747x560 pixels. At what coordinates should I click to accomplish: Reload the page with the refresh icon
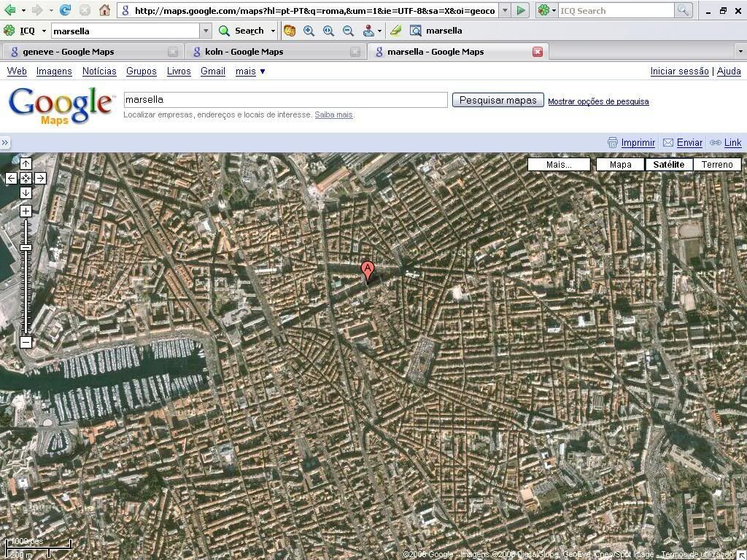tap(65, 10)
